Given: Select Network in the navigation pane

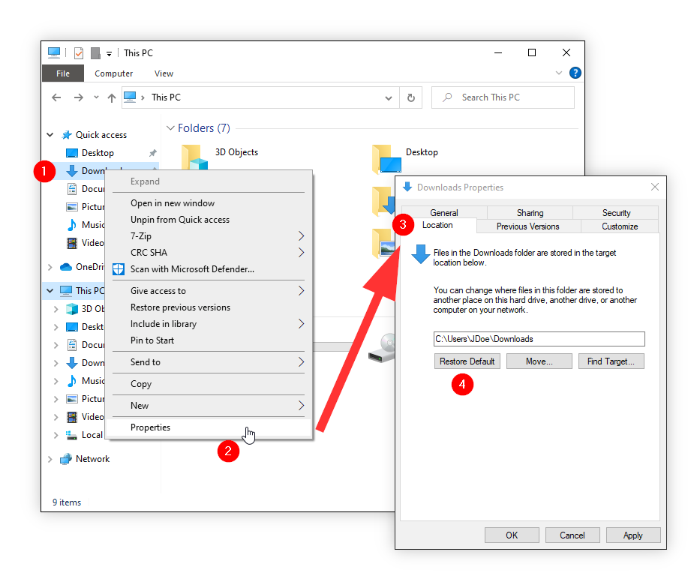Looking at the screenshot, I should pos(92,459).
